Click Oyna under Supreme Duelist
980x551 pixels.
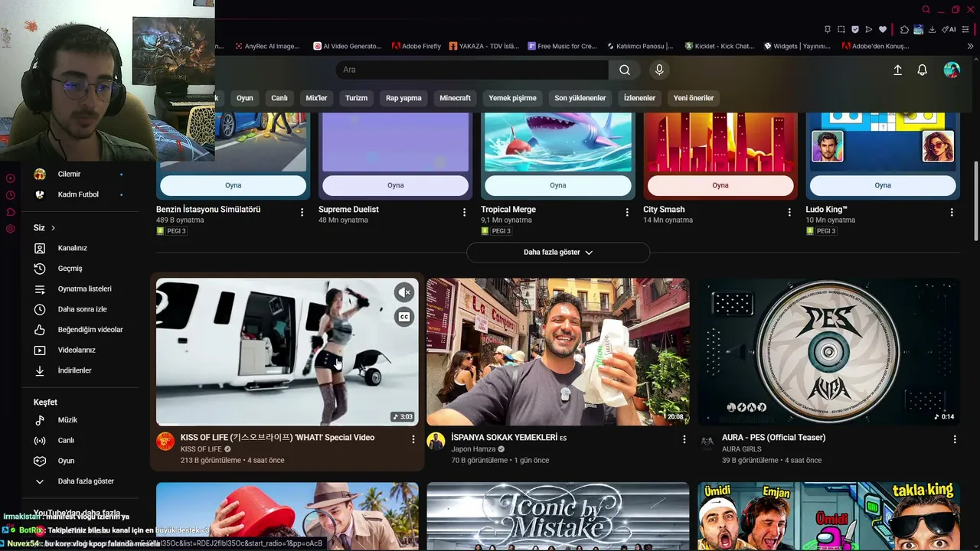point(396,185)
